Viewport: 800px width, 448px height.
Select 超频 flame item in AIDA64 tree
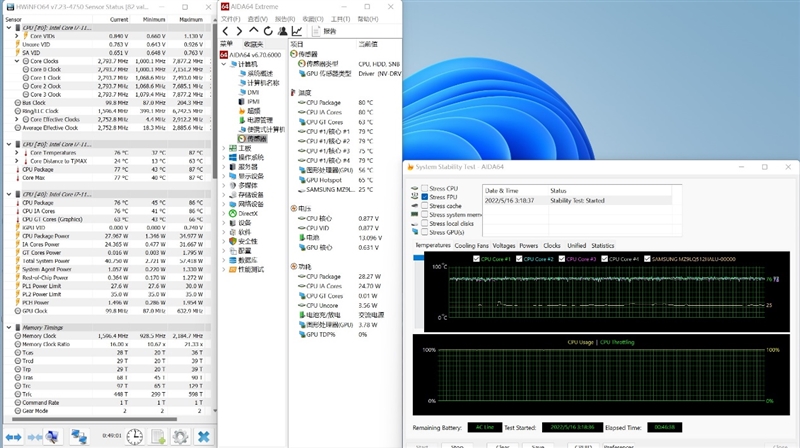point(250,111)
